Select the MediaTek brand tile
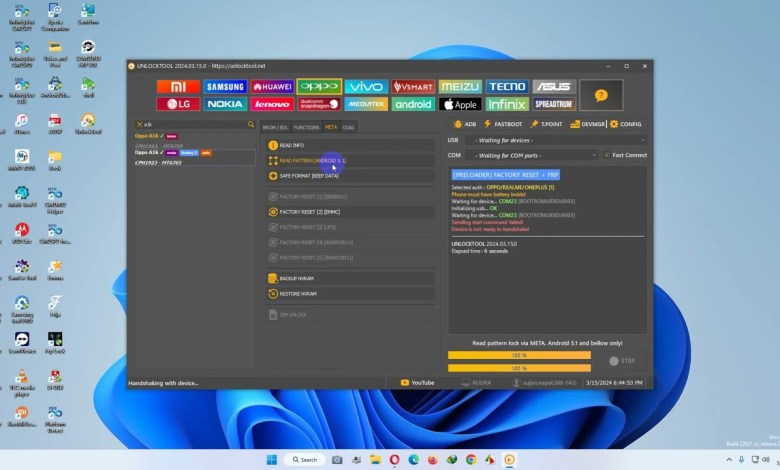Screen dimensions: 780x470 [x=366, y=104]
